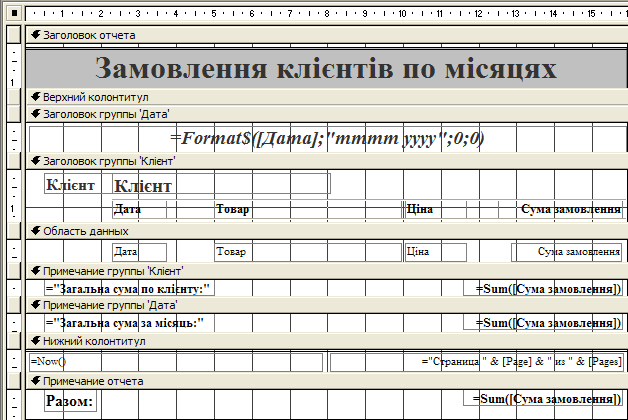Image resolution: width=628 pixels, height=420 pixels.
Task: Select the 'Заголовок группы 'Дата'' section bar
Action: (x=327, y=114)
